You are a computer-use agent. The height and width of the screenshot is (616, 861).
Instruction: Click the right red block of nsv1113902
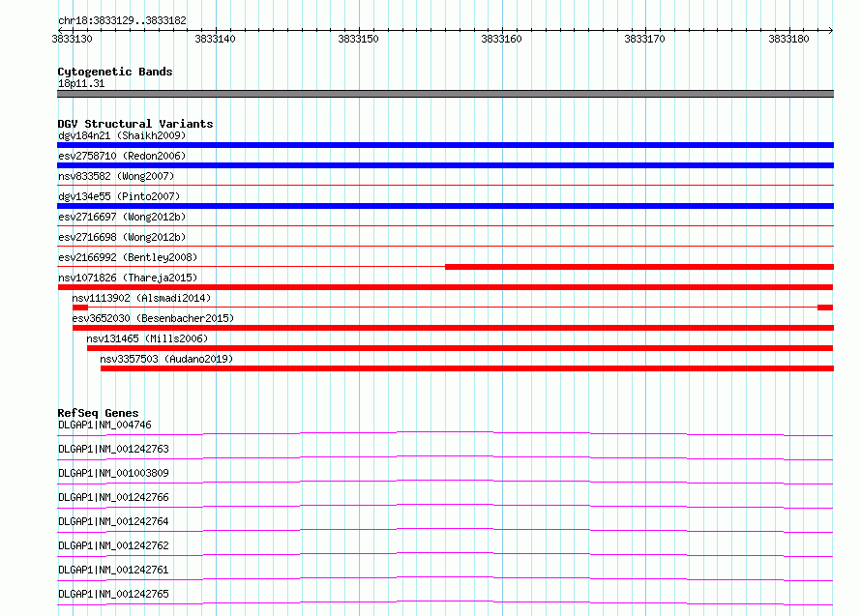(825, 308)
